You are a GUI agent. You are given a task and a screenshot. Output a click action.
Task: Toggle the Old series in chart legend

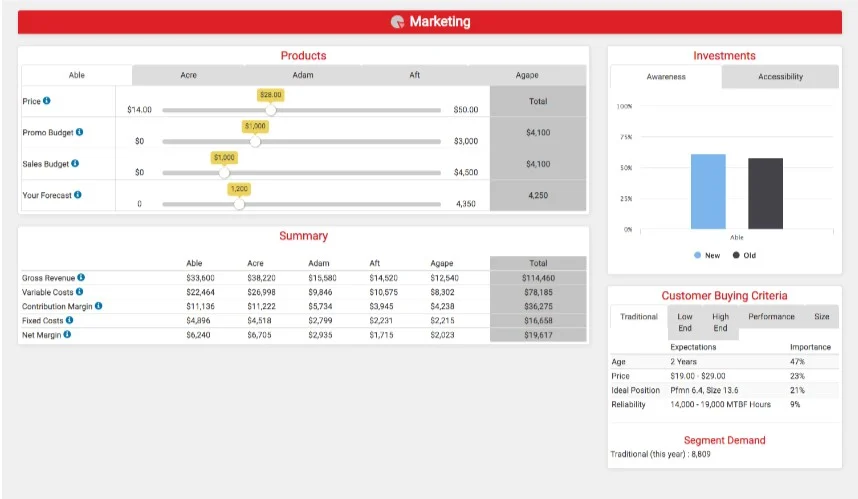click(744, 255)
